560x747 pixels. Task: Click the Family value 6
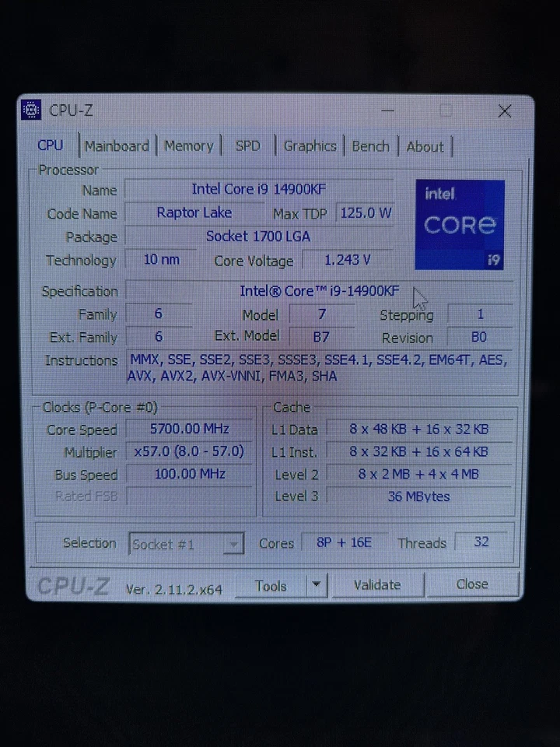159,314
